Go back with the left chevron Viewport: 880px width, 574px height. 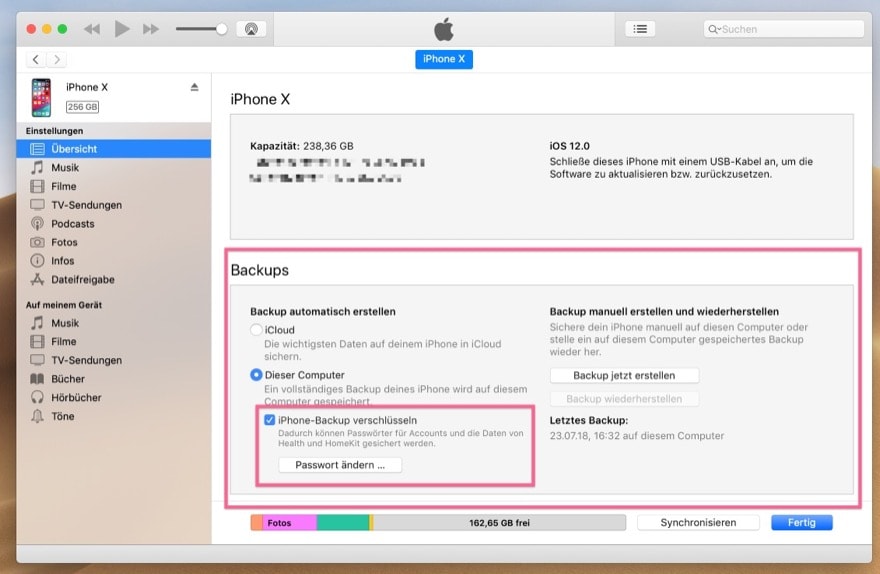coord(36,59)
